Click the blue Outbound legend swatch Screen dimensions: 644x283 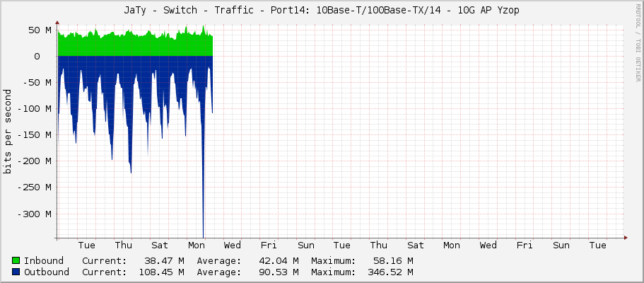(16, 272)
